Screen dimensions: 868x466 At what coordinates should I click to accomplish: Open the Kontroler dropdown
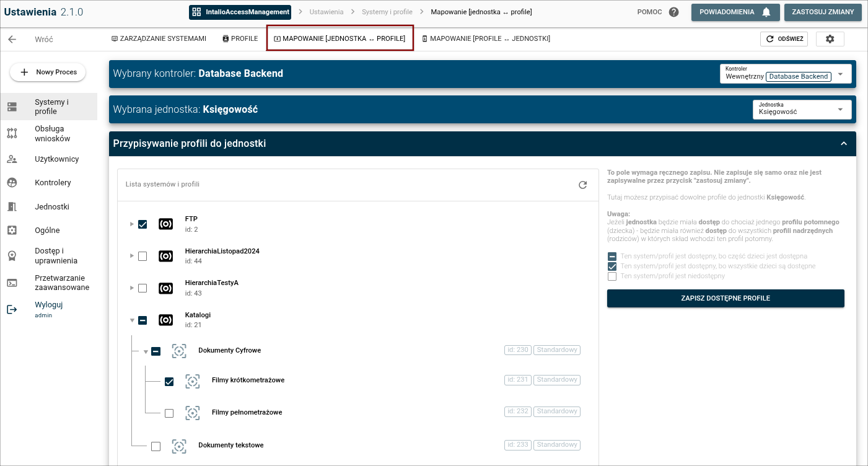[786, 73]
